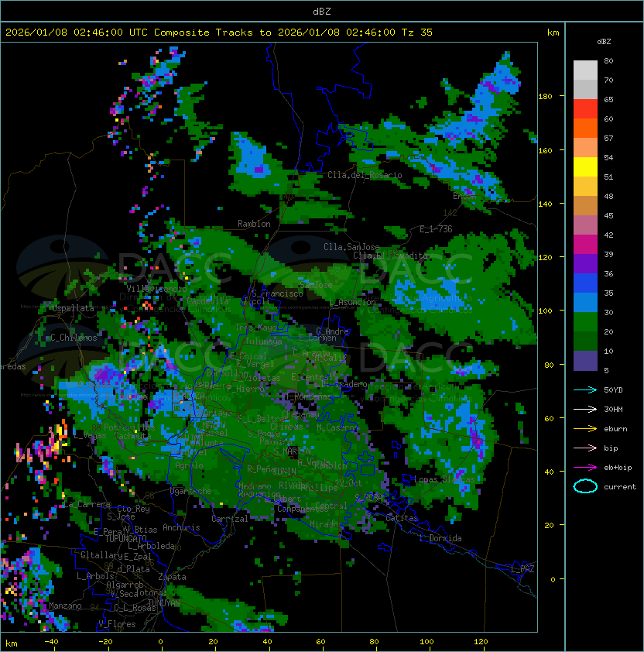Pick the red 60-65 dBZ swatch
The image size is (644, 652).
pos(585,109)
